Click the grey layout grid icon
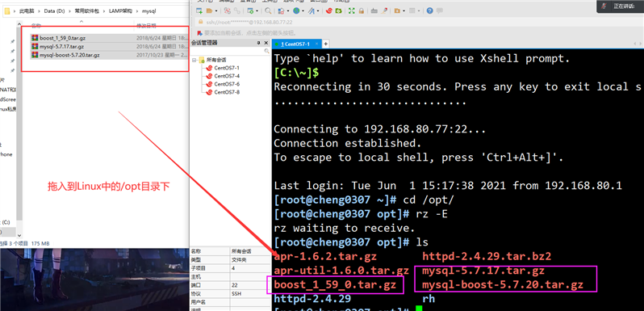 (412, 11)
